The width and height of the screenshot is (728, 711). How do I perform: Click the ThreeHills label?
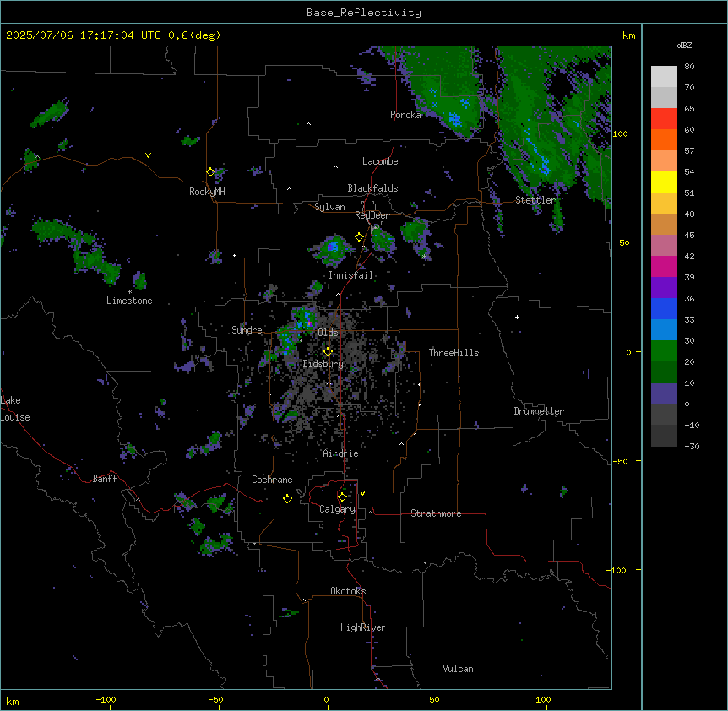454,353
